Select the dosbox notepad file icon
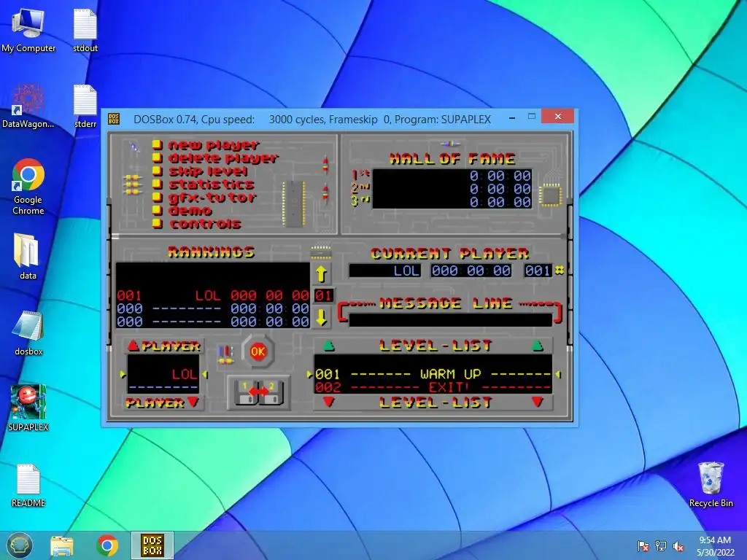This screenshot has width=747, height=560. (x=28, y=332)
